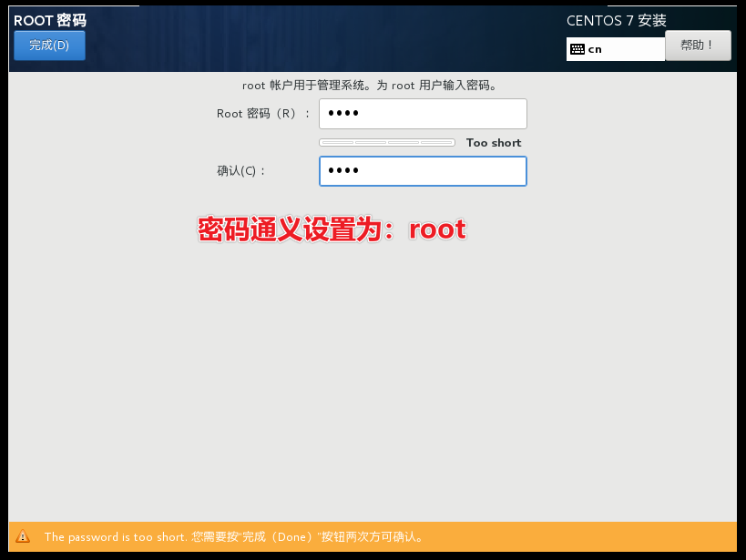Click the 'Too short' strength label

(494, 143)
